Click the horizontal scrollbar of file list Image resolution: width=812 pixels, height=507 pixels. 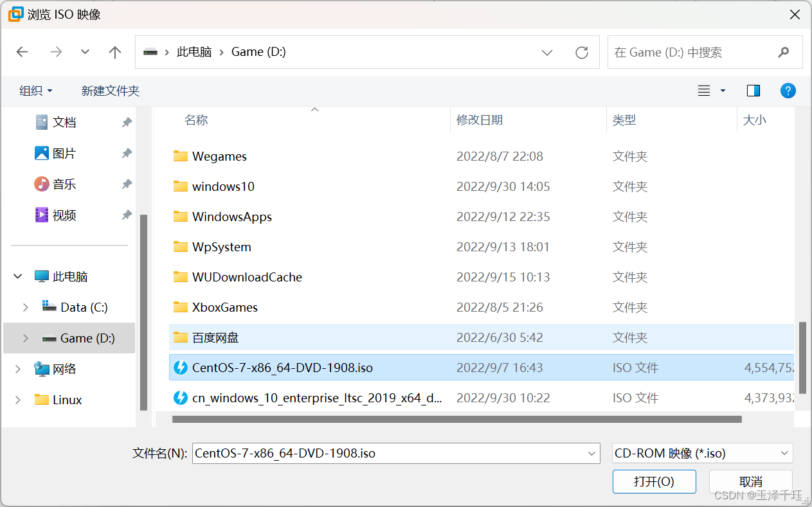457,419
